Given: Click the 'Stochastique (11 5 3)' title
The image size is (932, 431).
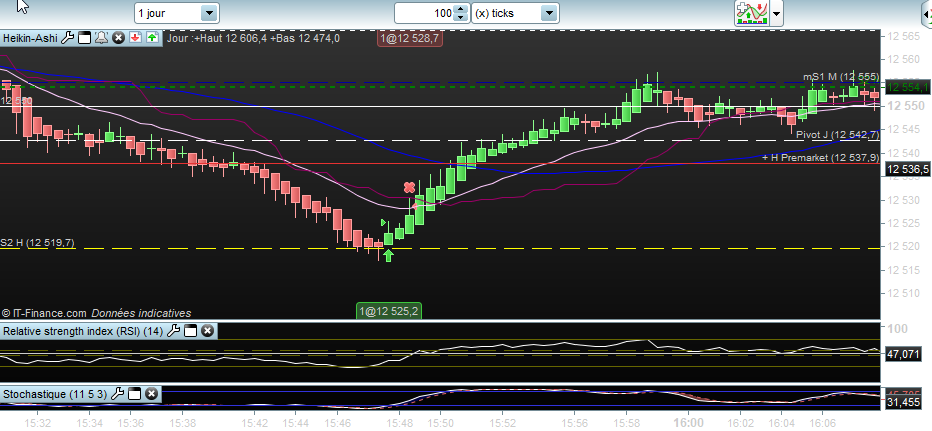Looking at the screenshot, I should (x=55, y=394).
